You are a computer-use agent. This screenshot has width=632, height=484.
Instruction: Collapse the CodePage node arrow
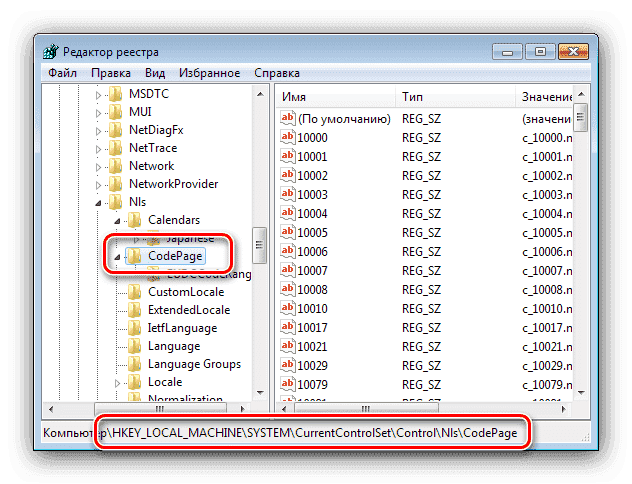tap(118, 256)
